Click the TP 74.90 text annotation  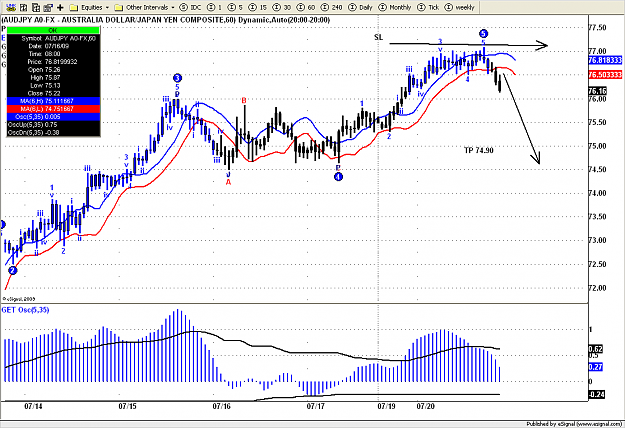point(479,150)
